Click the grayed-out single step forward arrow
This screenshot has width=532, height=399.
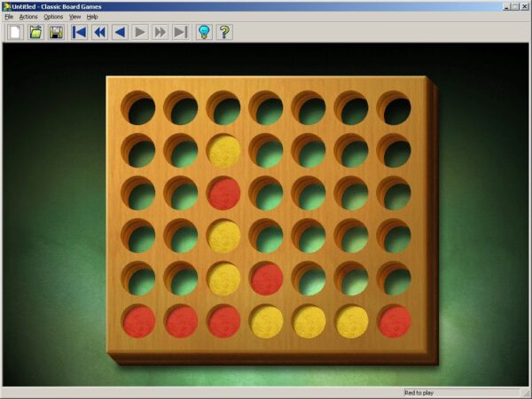tap(140, 33)
